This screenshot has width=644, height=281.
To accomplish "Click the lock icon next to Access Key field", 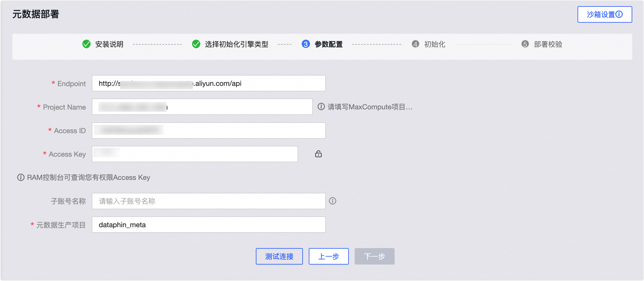I will click(318, 154).
